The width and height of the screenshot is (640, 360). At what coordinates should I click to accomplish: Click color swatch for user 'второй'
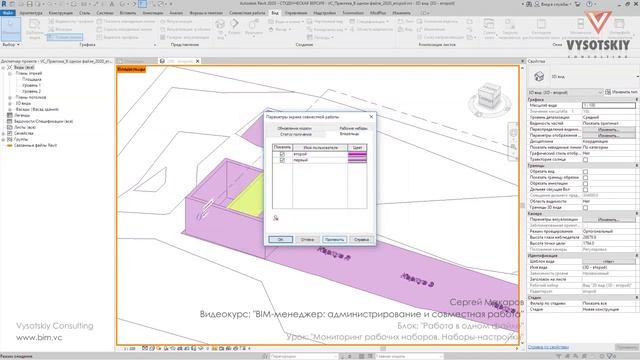[357, 154]
